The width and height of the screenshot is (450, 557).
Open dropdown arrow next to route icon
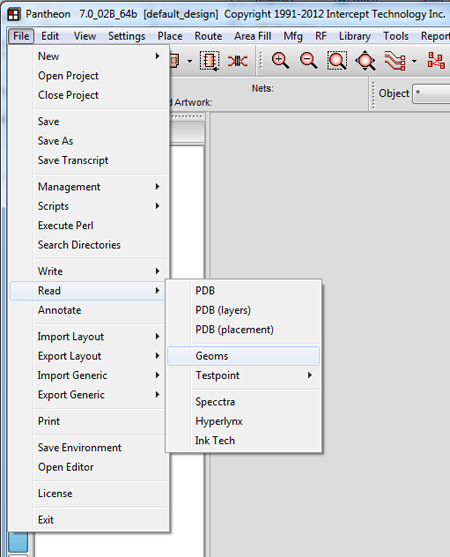tap(414, 61)
